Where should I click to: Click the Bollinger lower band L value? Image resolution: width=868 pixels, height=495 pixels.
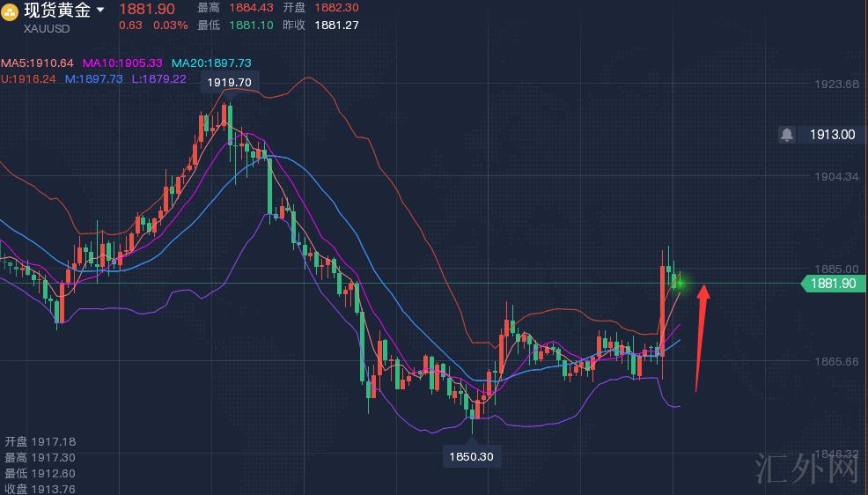click(x=158, y=78)
